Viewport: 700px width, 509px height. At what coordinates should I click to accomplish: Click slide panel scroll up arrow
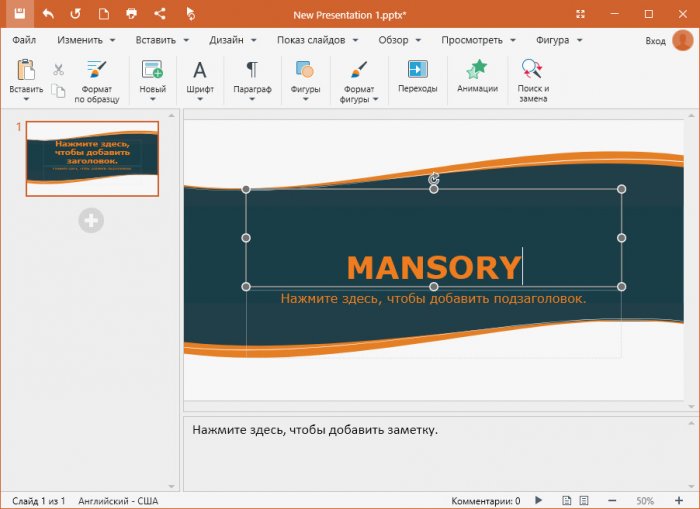[171, 115]
